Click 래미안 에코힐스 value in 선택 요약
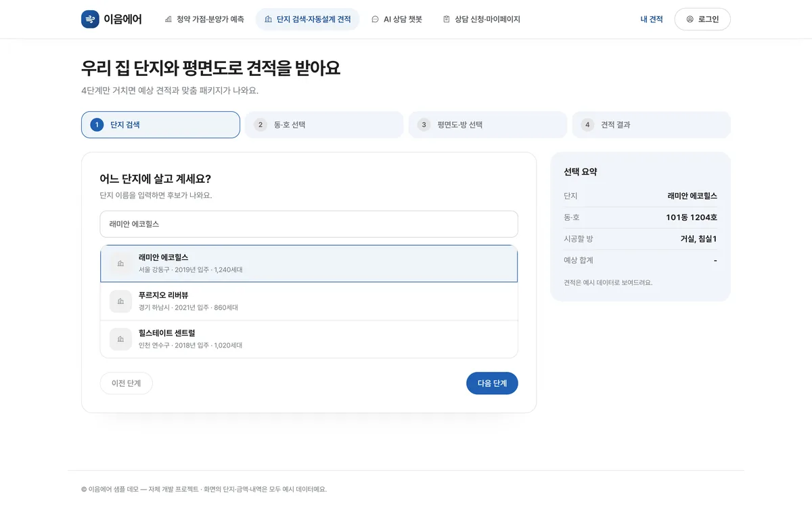 coord(692,196)
